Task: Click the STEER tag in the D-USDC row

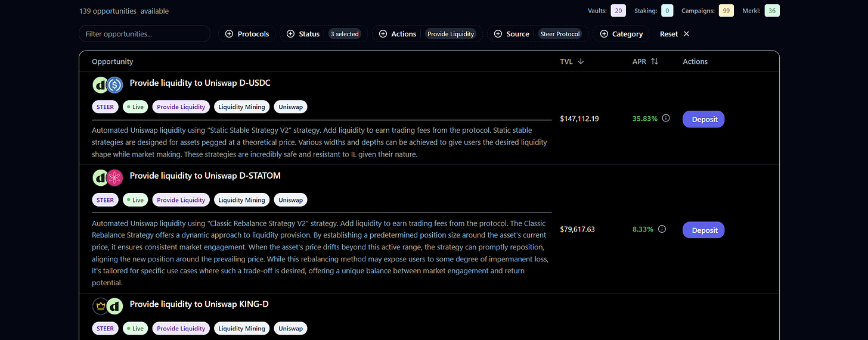Action: 105,107
